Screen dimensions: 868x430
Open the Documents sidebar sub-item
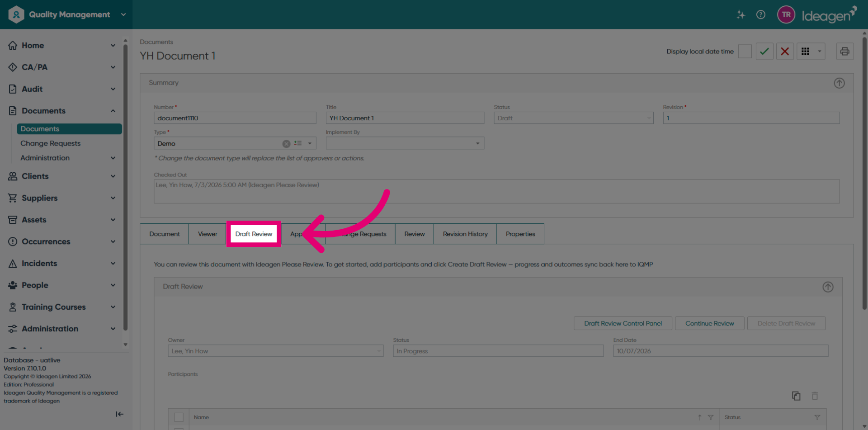click(x=69, y=129)
